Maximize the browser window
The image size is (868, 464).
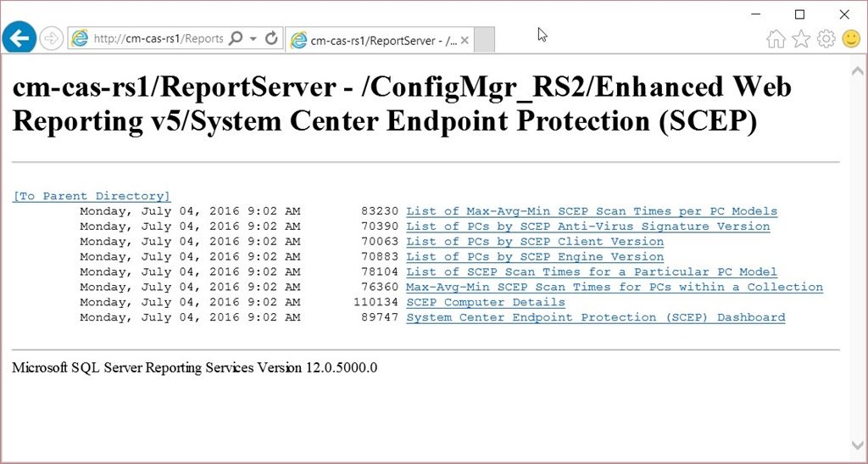(x=799, y=14)
